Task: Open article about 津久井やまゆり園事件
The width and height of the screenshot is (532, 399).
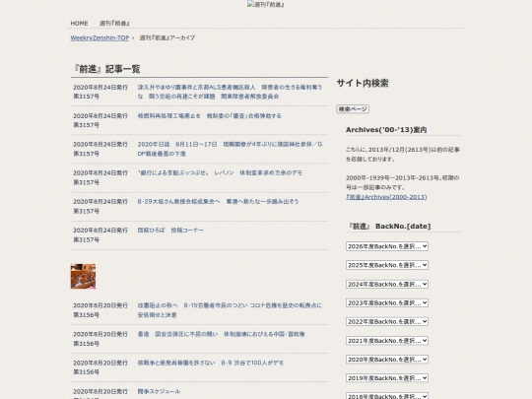Action: (x=230, y=92)
